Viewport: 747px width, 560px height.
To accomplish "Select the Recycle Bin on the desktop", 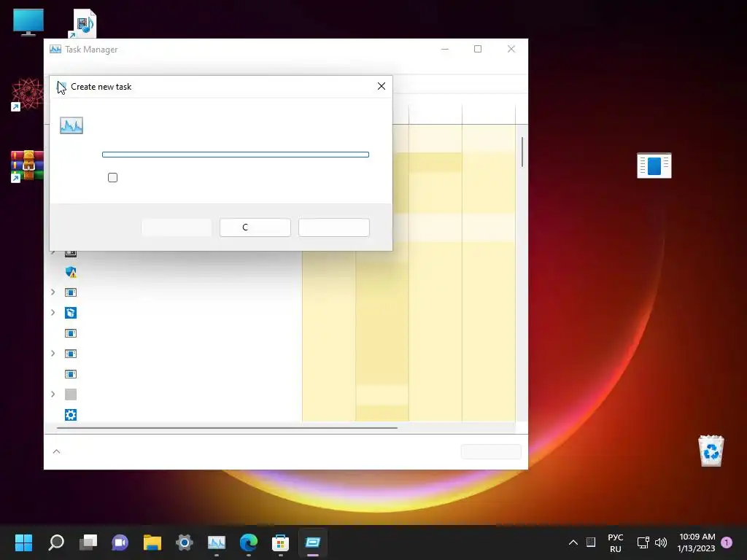I will [711, 451].
